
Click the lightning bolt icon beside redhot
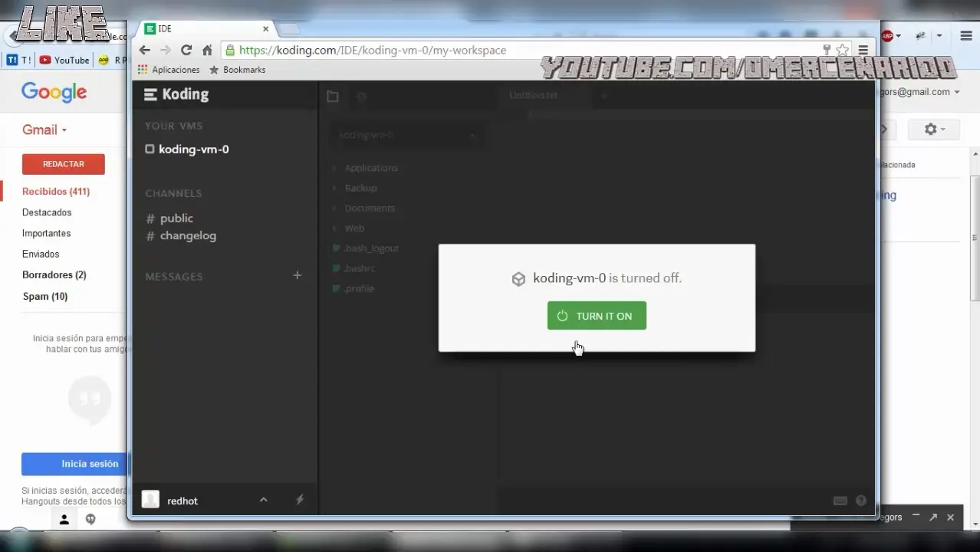[x=300, y=500]
